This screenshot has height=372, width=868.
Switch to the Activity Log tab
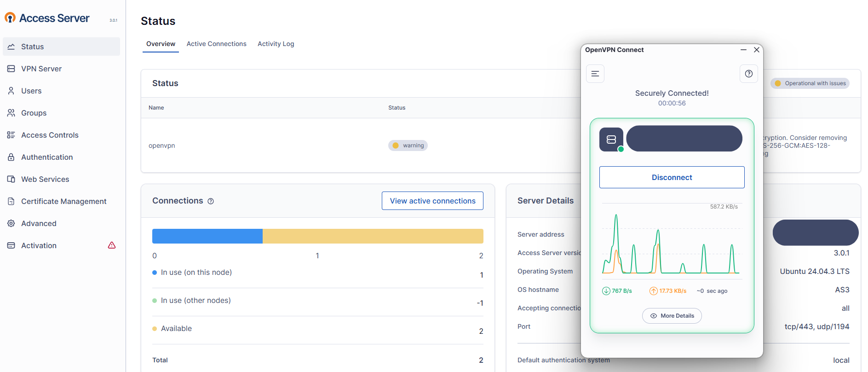pyautogui.click(x=276, y=44)
